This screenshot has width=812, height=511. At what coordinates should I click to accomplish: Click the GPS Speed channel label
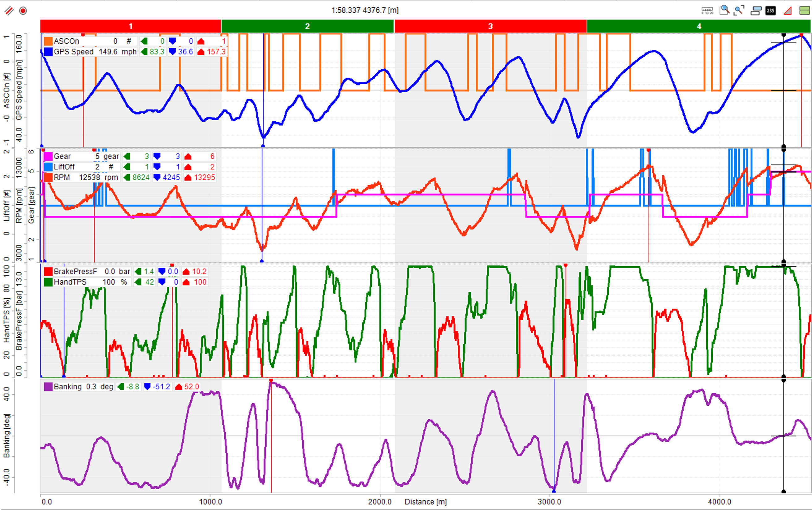[74, 52]
